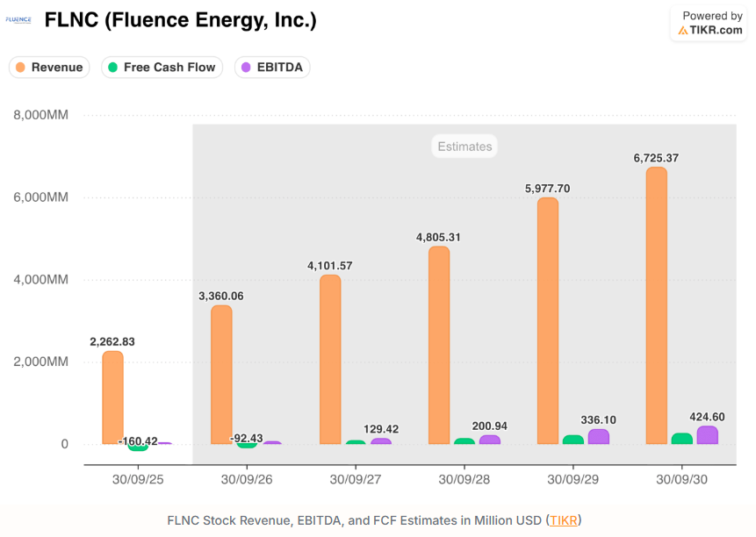Select the 30/09/29 revenue bar
756x537 pixels.
[x=548, y=321]
